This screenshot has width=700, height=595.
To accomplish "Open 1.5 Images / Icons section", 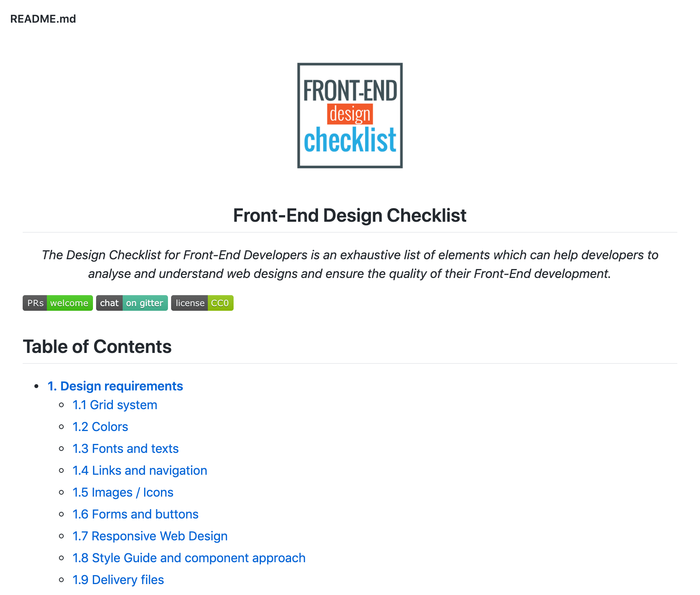I will click(123, 492).
